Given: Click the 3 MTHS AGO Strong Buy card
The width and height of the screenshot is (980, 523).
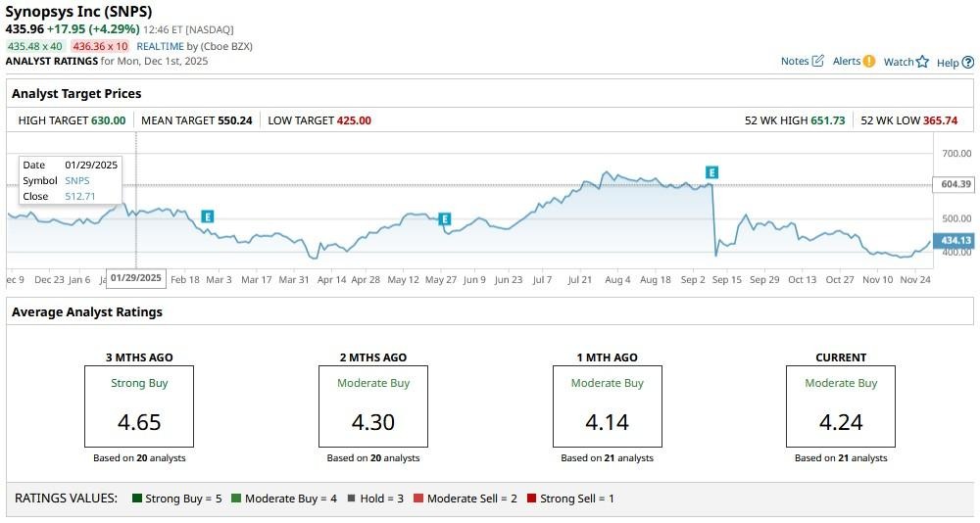Looking at the screenshot, I should [139, 406].
